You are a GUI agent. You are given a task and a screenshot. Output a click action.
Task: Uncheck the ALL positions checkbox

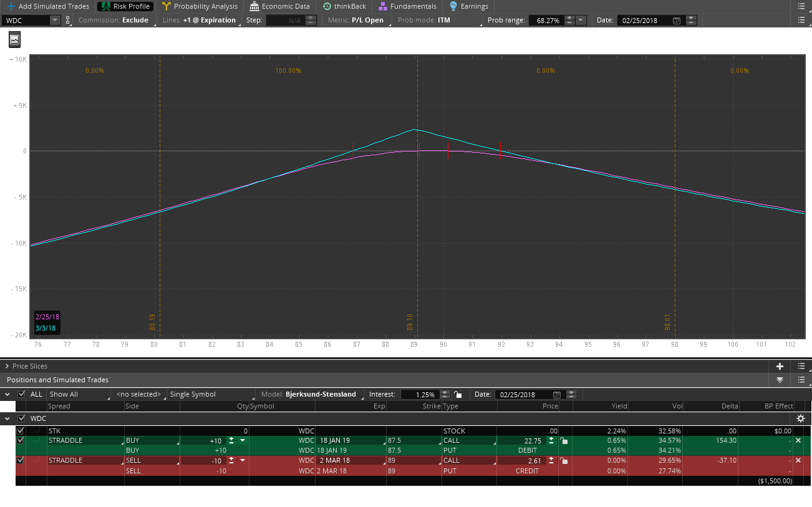(22, 394)
